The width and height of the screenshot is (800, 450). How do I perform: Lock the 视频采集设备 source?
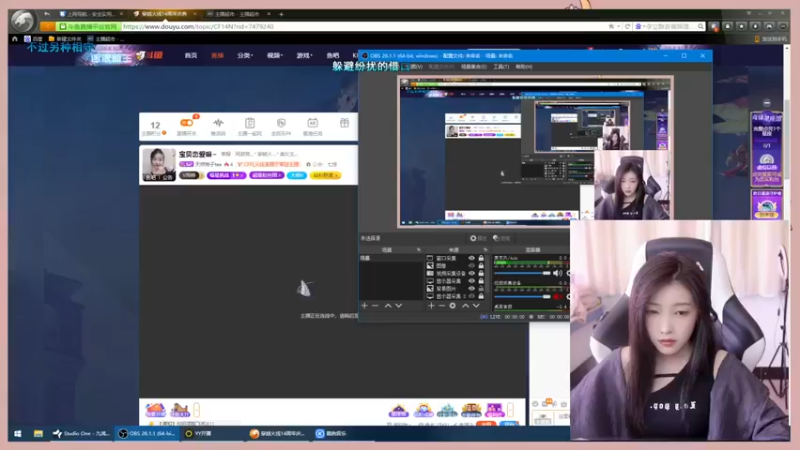pos(481,273)
